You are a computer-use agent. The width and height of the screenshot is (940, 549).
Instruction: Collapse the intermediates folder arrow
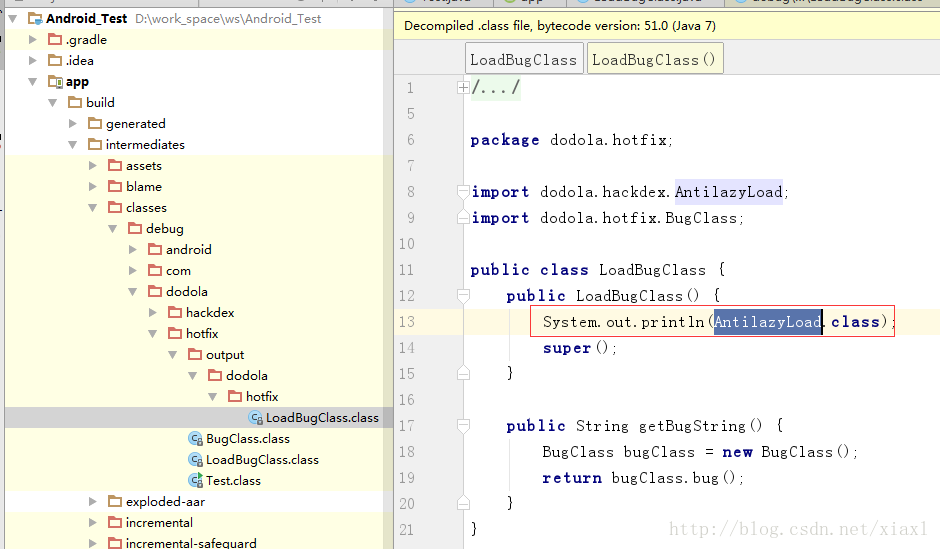click(73, 144)
